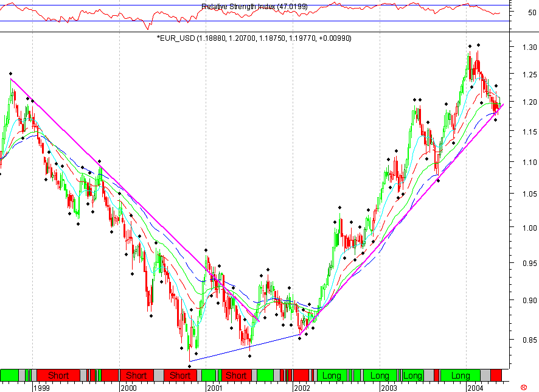Select the Short signal band above the 2000 label
Viewport: 539px width, 392px height.
click(x=137, y=376)
